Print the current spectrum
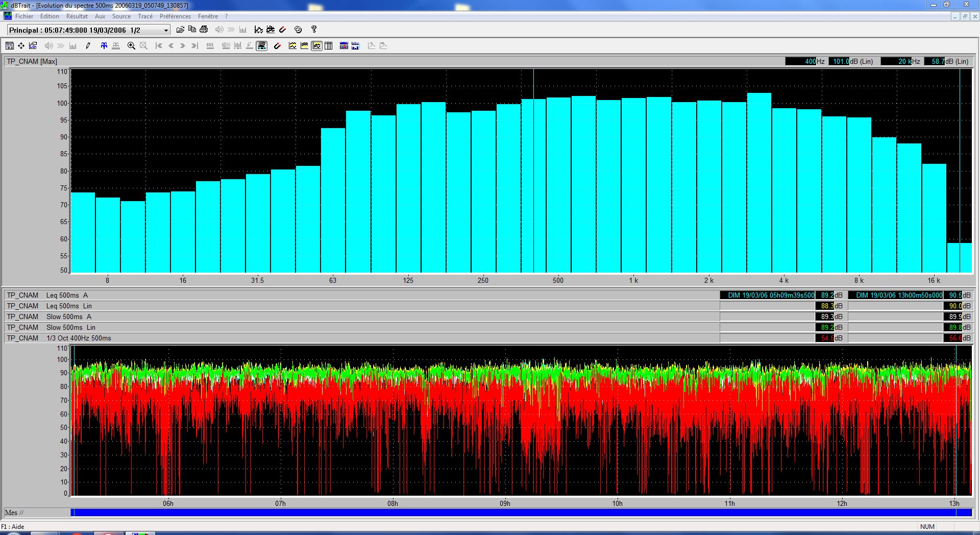Image resolution: width=980 pixels, height=535 pixels. [x=204, y=29]
